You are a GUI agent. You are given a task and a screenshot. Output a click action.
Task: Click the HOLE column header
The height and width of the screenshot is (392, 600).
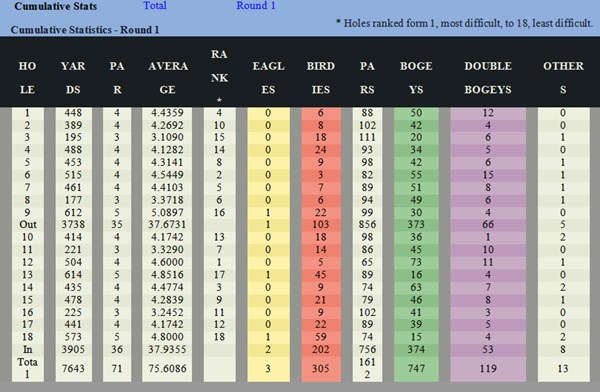coord(27,78)
